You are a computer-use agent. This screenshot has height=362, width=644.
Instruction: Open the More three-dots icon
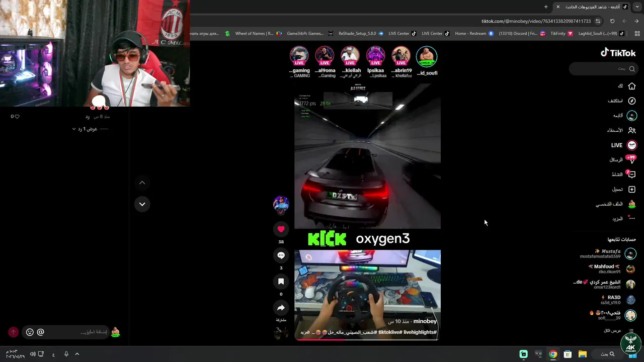click(632, 219)
